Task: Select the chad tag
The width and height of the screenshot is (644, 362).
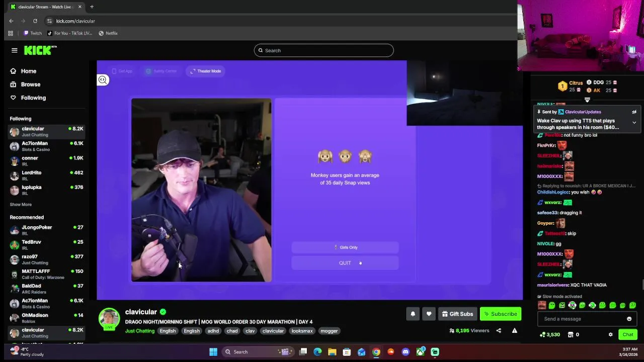Action: tap(232, 331)
